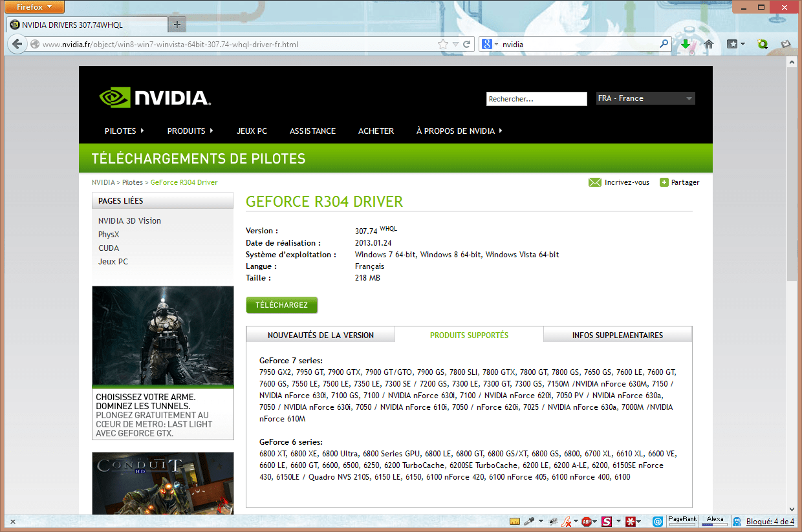The height and width of the screenshot is (532, 802).
Task: Click the NVIDIA breadcrumb link
Action: coord(103,182)
